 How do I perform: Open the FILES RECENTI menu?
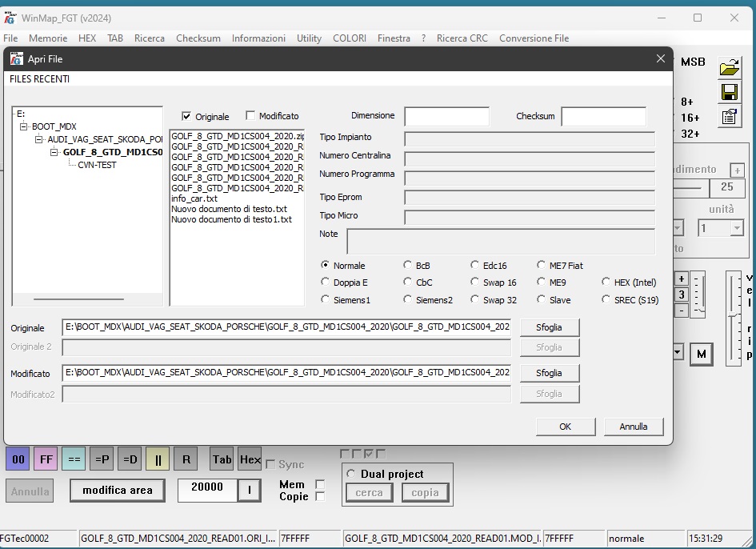[x=39, y=79]
